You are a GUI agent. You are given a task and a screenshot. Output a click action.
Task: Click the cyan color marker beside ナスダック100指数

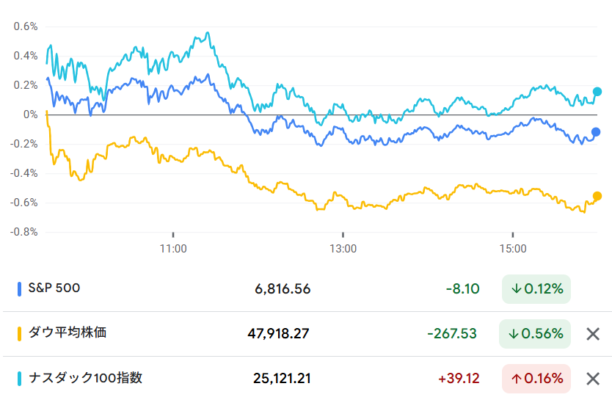point(20,379)
